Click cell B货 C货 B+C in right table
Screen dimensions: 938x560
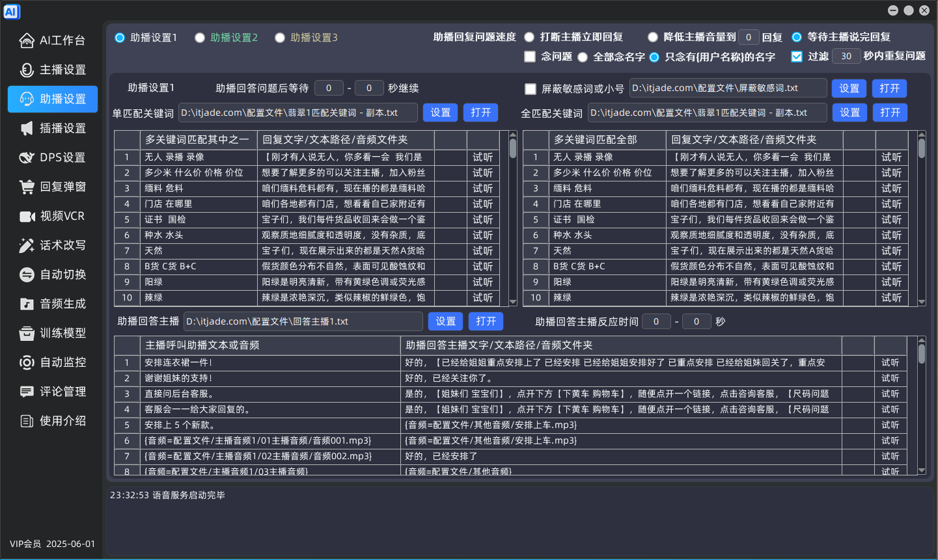point(607,267)
